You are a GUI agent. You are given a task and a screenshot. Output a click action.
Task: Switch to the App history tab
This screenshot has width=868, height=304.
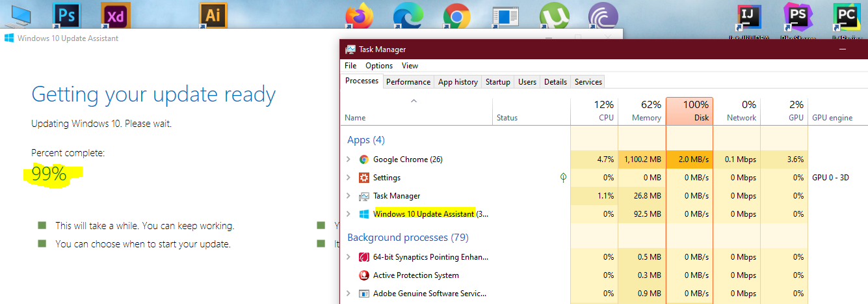(458, 82)
